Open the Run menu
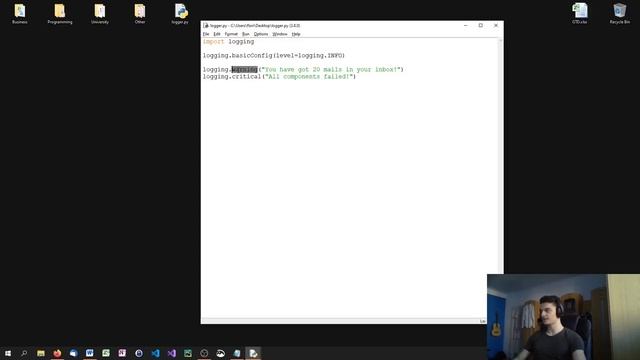 point(245,34)
